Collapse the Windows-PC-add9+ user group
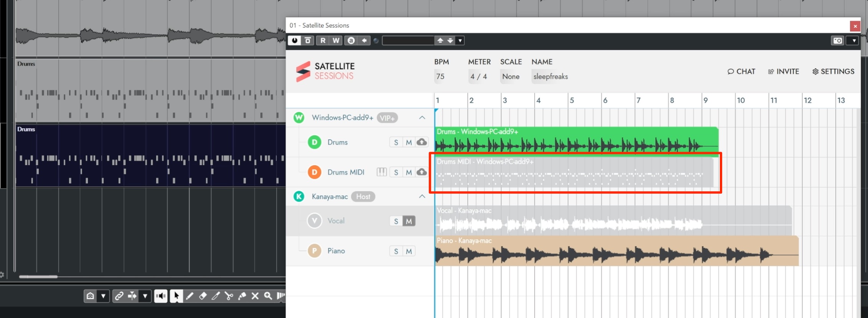Viewport: 868px width, 318px height. 422,118
